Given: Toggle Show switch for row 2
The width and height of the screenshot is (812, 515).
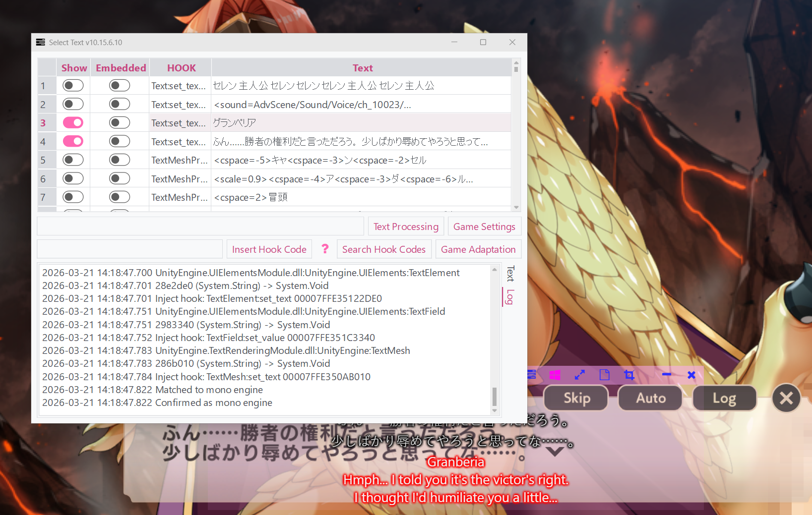Looking at the screenshot, I should (73, 104).
